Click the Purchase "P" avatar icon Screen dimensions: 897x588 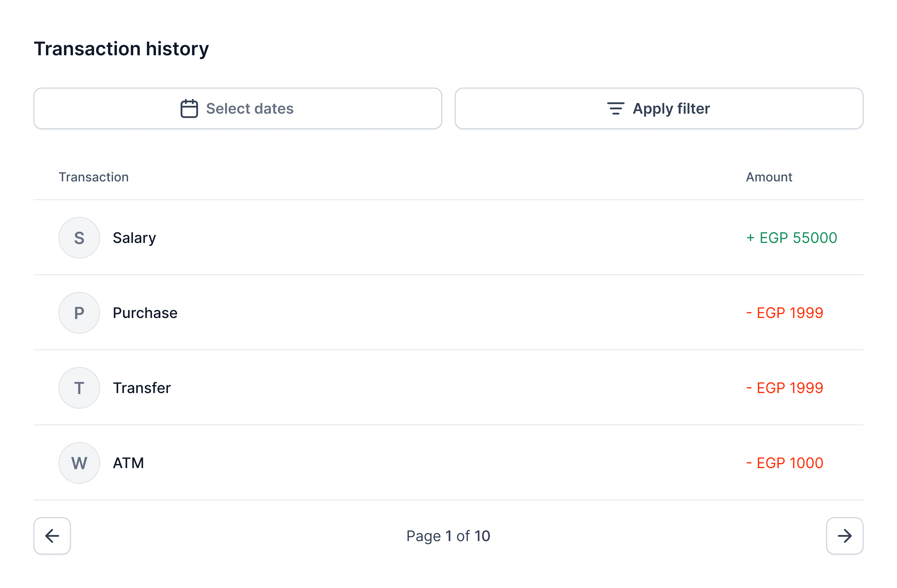(79, 313)
